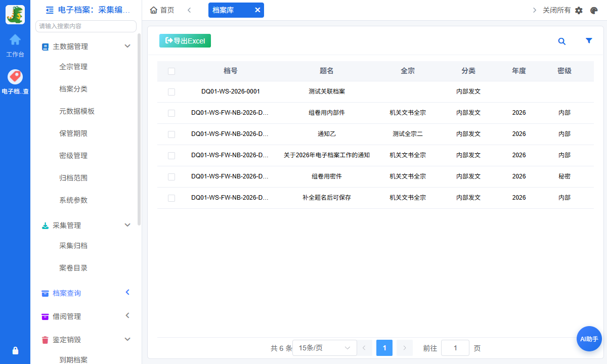Go to next page arrow

coord(405,348)
